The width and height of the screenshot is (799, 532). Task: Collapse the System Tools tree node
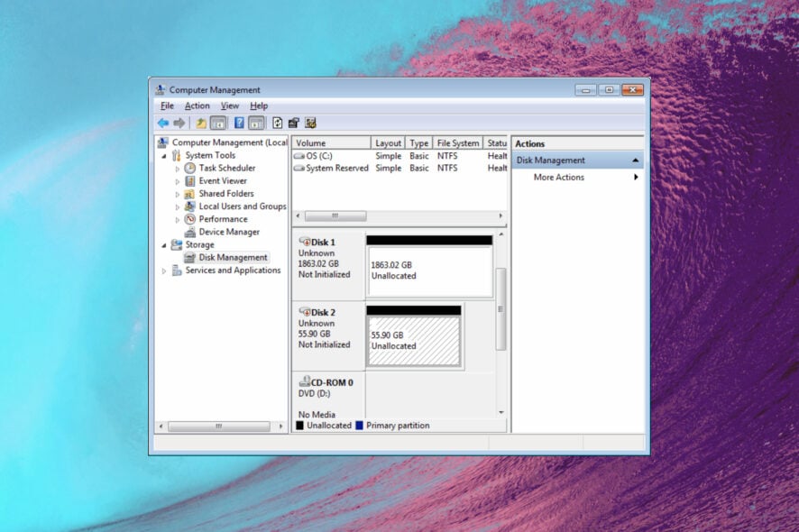click(x=163, y=155)
